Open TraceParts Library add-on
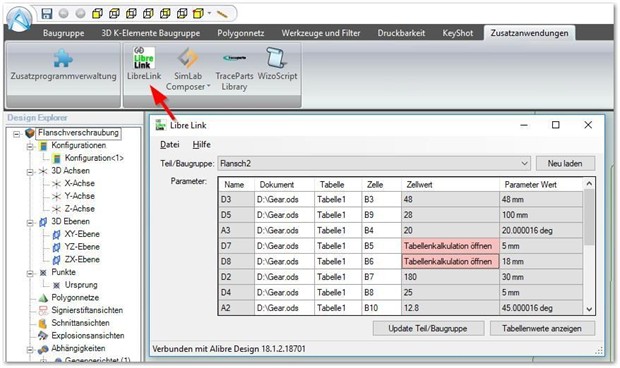The image size is (620, 368). tap(234, 70)
